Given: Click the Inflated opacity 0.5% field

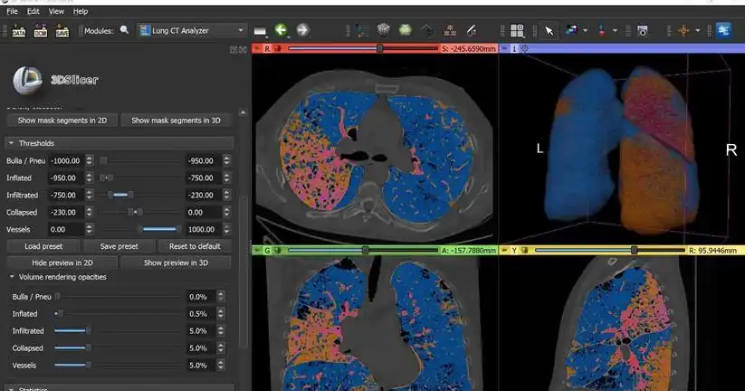Looking at the screenshot, I should [x=201, y=314].
